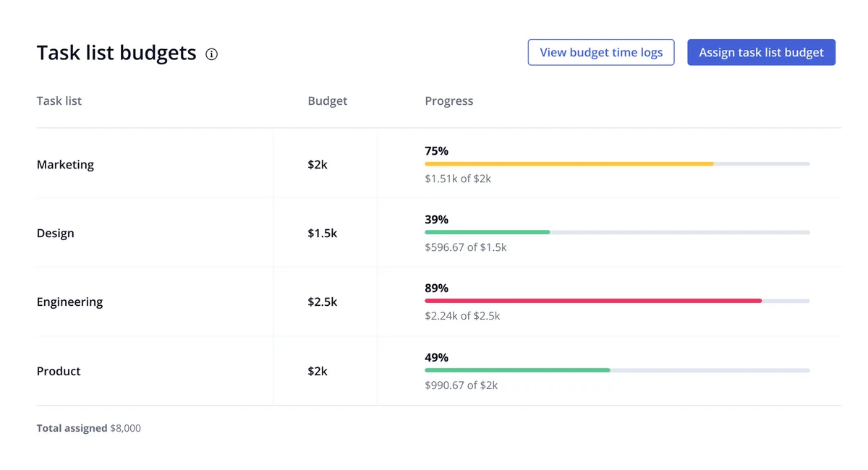Click the Task list budgets heading

[x=116, y=53]
